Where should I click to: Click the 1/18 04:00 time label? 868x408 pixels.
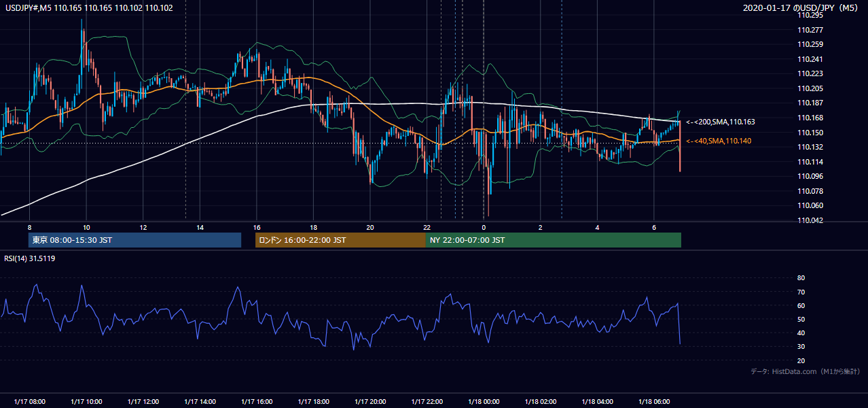tap(597, 401)
